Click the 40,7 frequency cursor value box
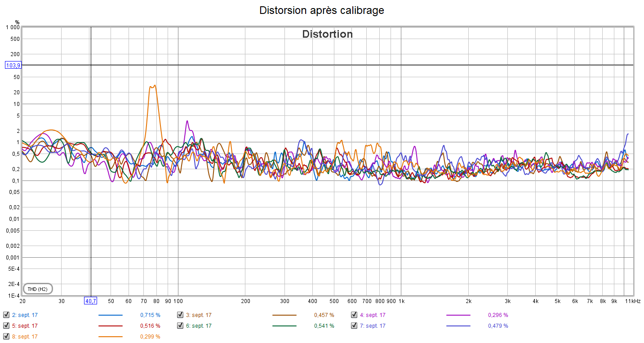Image resolution: width=644 pixels, height=343 pixels. click(x=90, y=300)
